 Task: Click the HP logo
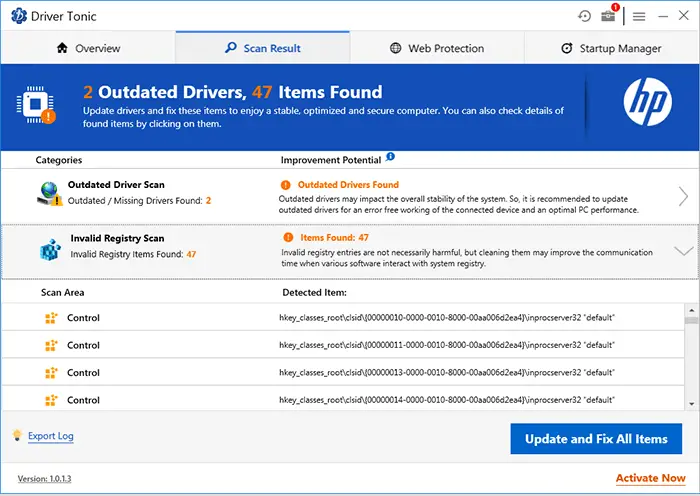(x=647, y=100)
